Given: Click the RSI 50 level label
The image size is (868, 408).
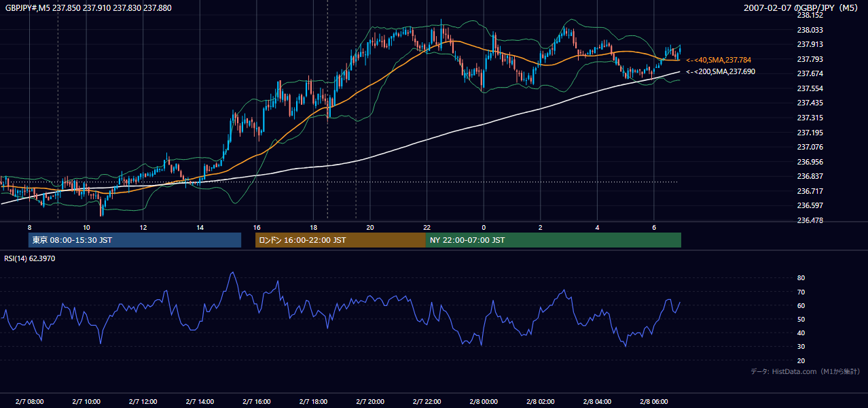Looking at the screenshot, I should 801,319.
